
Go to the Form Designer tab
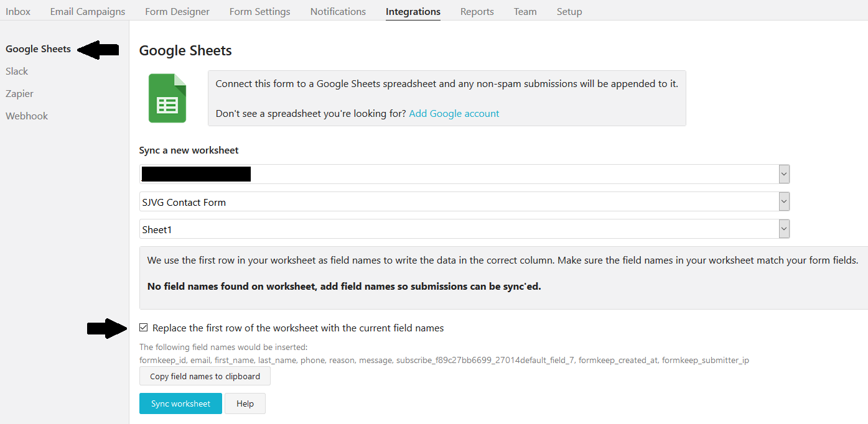point(177,11)
